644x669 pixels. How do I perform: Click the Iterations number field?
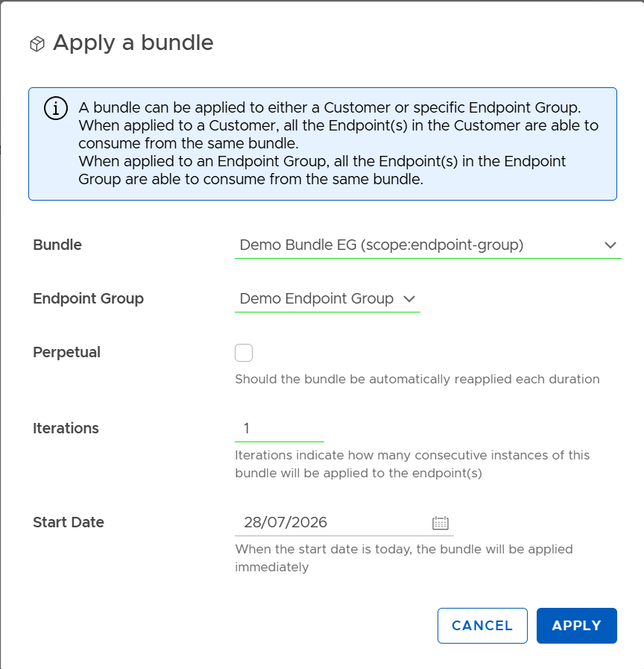(280, 428)
